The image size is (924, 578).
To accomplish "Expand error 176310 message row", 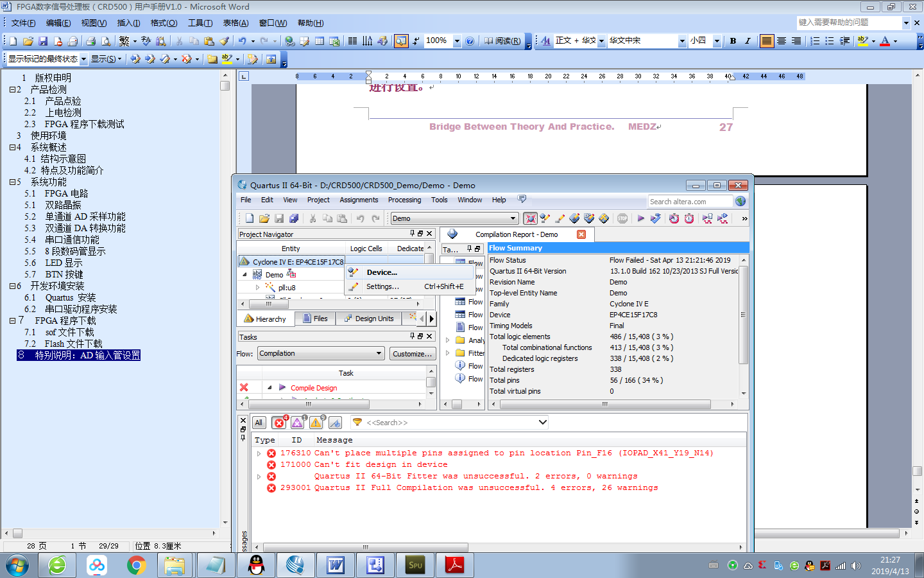I will pyautogui.click(x=259, y=453).
